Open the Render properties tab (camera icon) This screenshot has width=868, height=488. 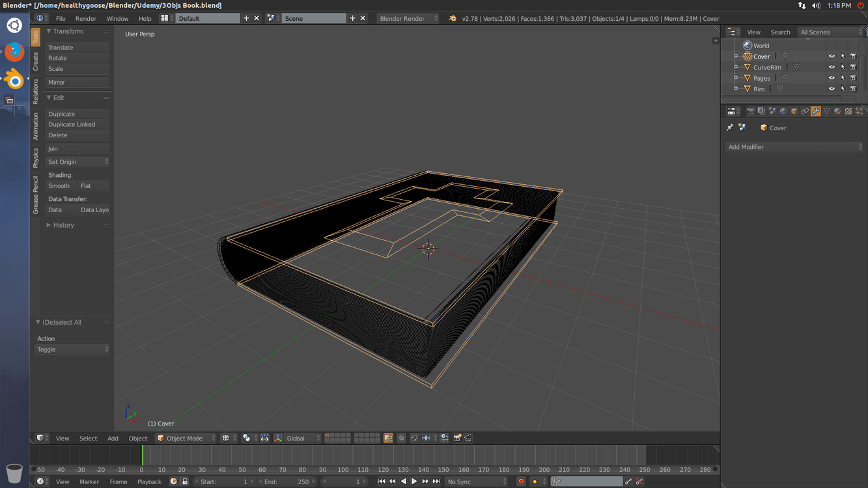[750, 111]
